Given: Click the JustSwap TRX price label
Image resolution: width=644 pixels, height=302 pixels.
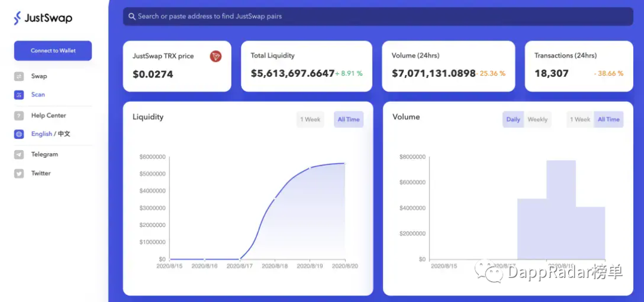Looking at the screenshot, I should [x=163, y=56].
